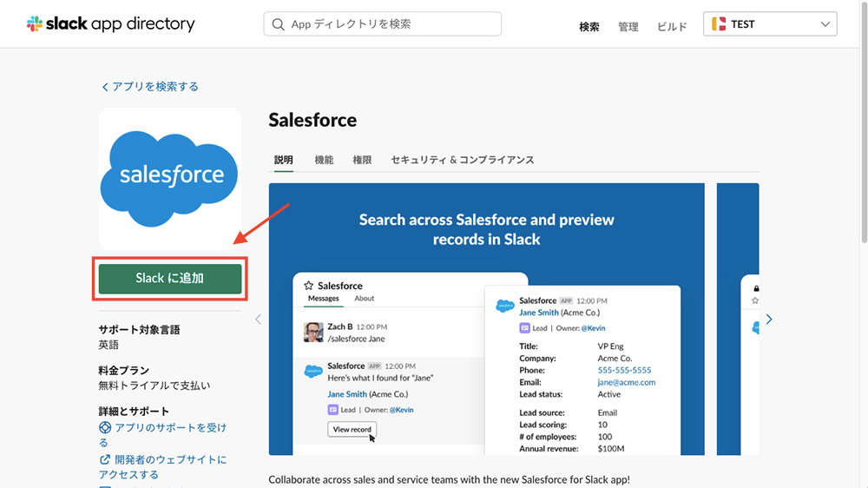Viewport: 868px width, 488px height.
Task: Click the Slack に追加 button
Action: coord(170,279)
